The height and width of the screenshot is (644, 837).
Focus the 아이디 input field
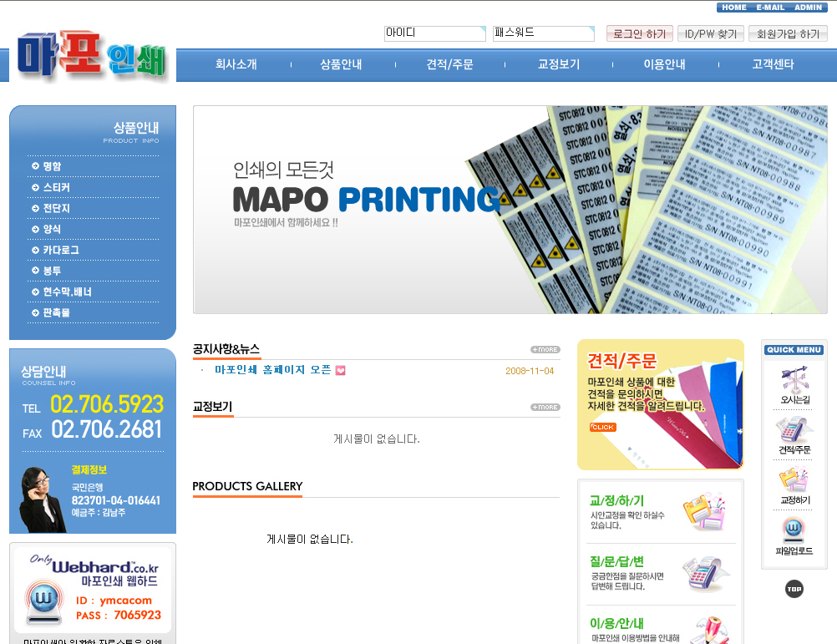click(x=435, y=33)
